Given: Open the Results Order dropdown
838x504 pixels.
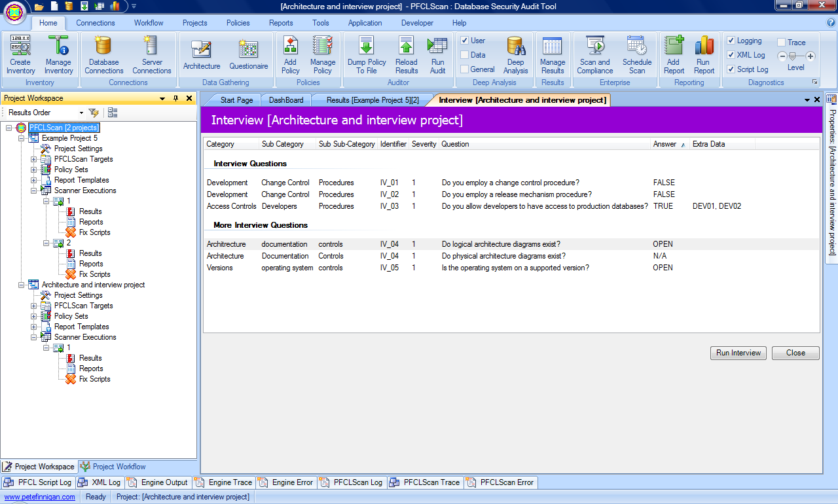Looking at the screenshot, I should point(81,113).
